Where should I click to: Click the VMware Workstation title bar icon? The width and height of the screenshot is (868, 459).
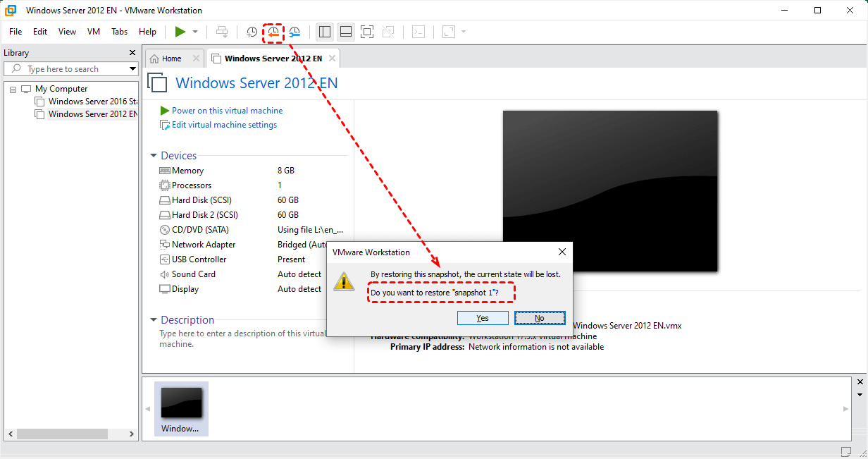tap(11, 11)
